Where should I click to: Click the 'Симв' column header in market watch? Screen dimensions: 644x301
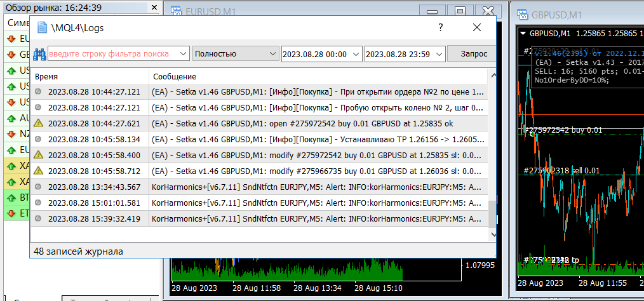tap(18, 23)
